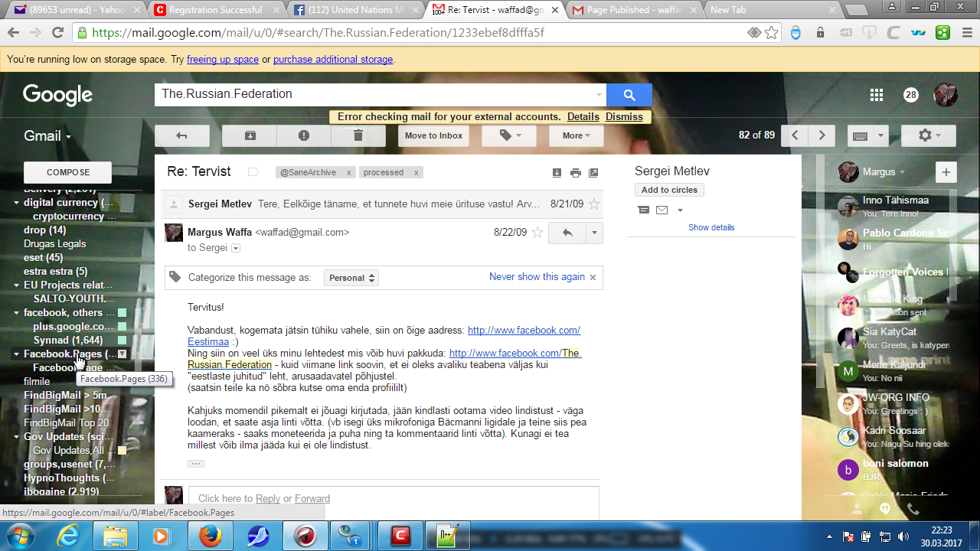980x551 pixels.
Task: Open the notifications badge showing 28
Action: point(910,95)
